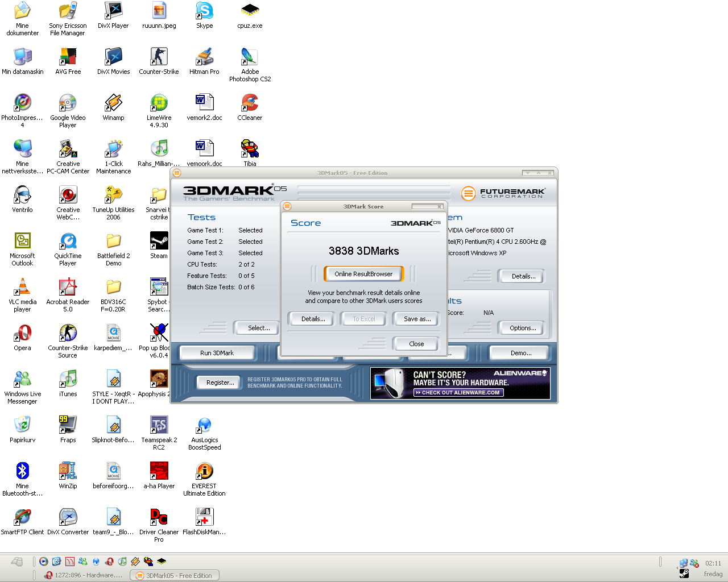
Task: Select Teamspeak 2 RC2 icon
Action: [x=159, y=434]
